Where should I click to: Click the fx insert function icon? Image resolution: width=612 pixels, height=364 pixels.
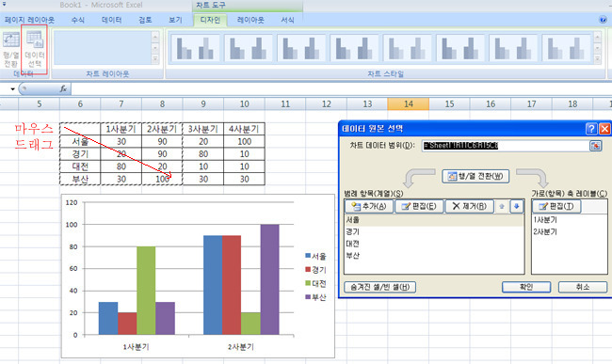pyautogui.click(x=63, y=88)
